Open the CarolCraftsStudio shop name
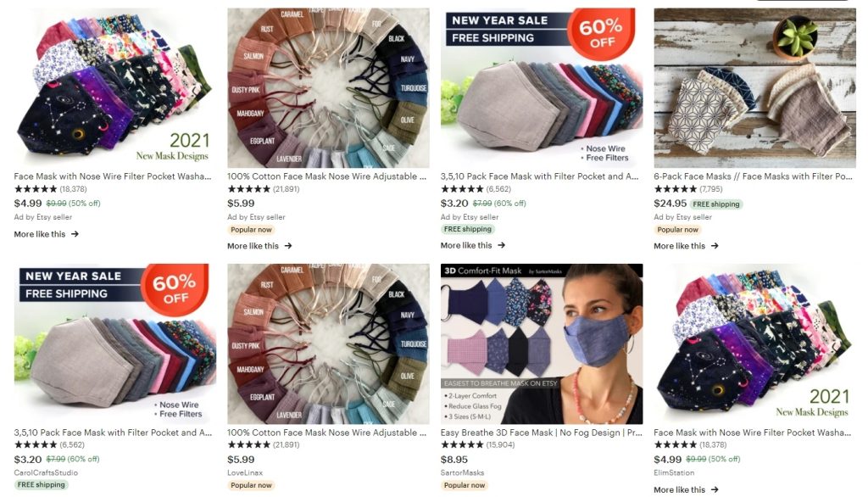 coord(46,472)
